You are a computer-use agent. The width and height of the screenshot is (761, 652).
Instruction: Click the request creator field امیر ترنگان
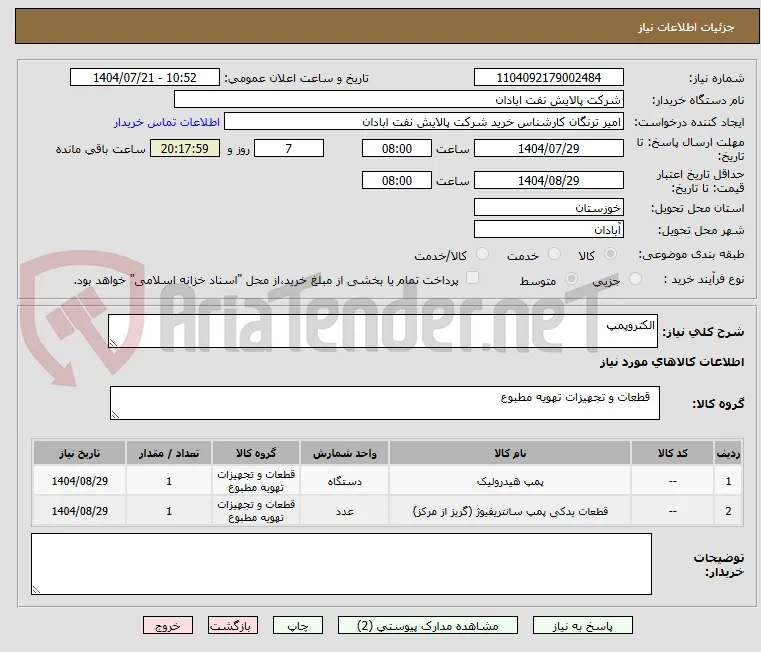[x=424, y=122]
